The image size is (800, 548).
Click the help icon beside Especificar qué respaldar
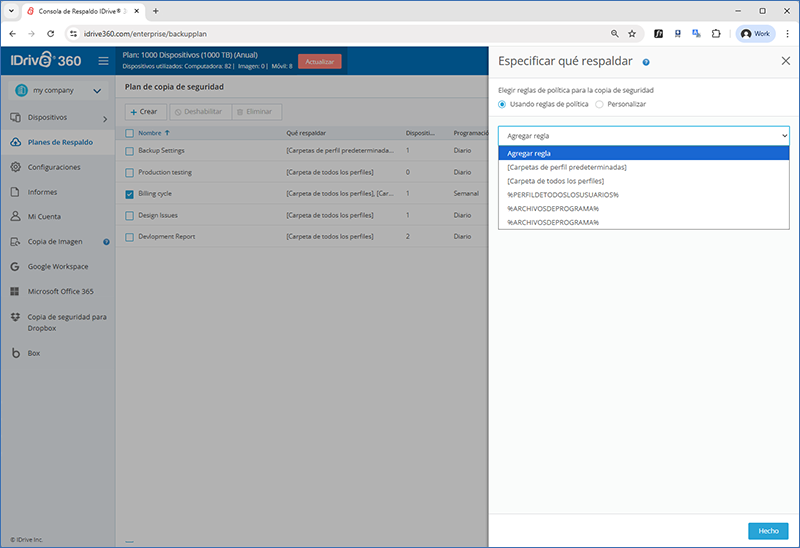(x=646, y=62)
